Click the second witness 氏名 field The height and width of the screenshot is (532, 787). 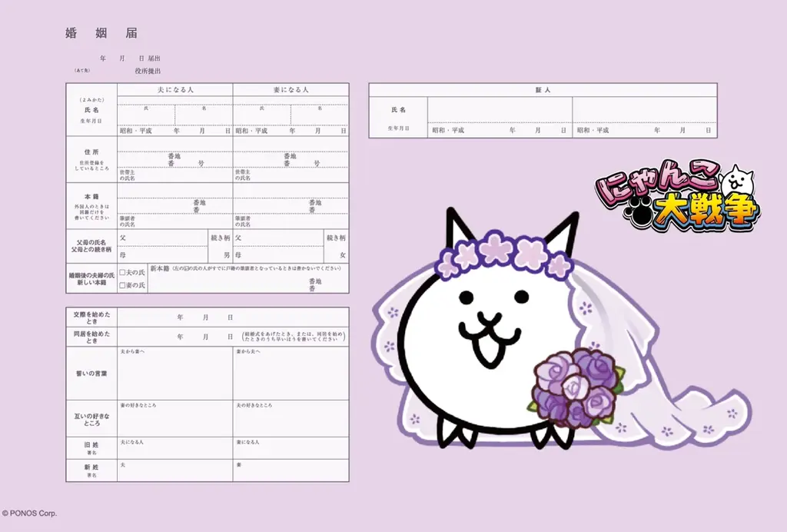[645, 109]
